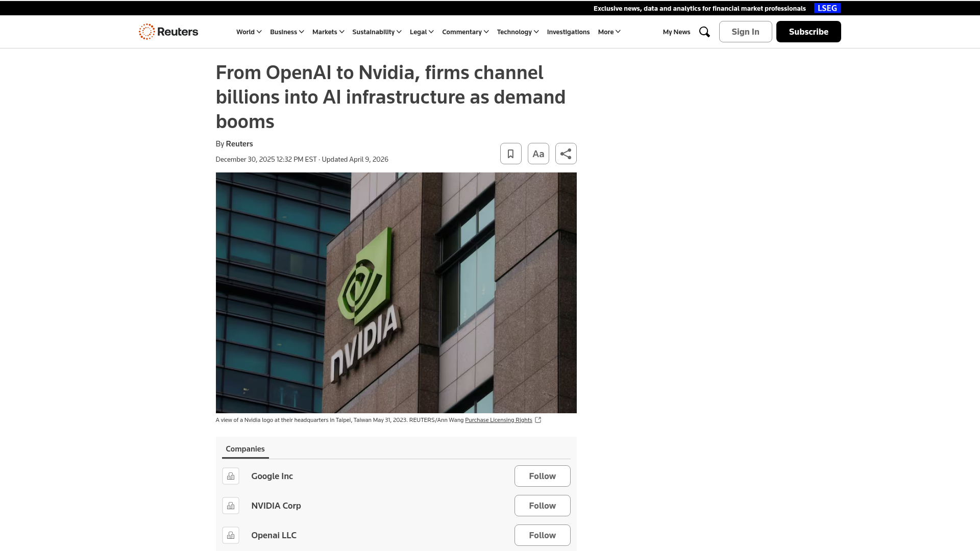Click the NVIDIA Corp company icon

(x=231, y=506)
